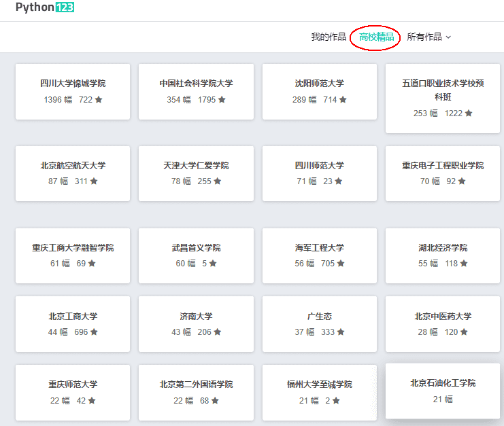Select the 高校精品 tab
This screenshot has width=504, height=426.
pyautogui.click(x=376, y=37)
